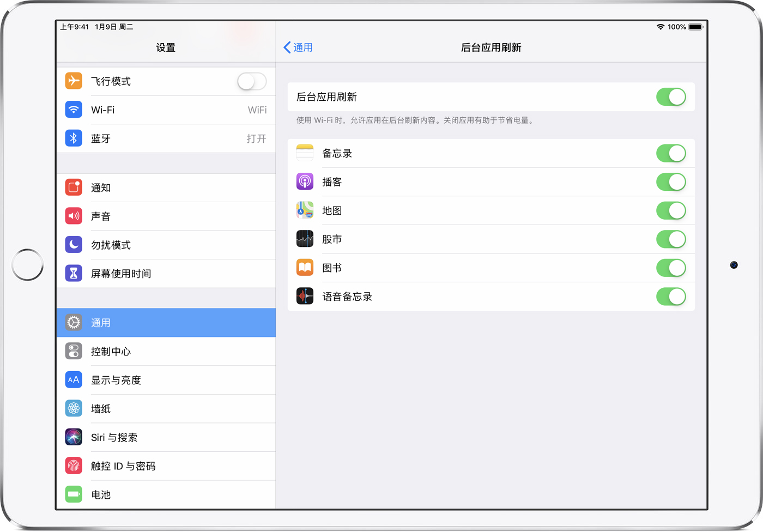The width and height of the screenshot is (763, 532).
Task: Tap the Maps app icon
Action: pyautogui.click(x=305, y=210)
